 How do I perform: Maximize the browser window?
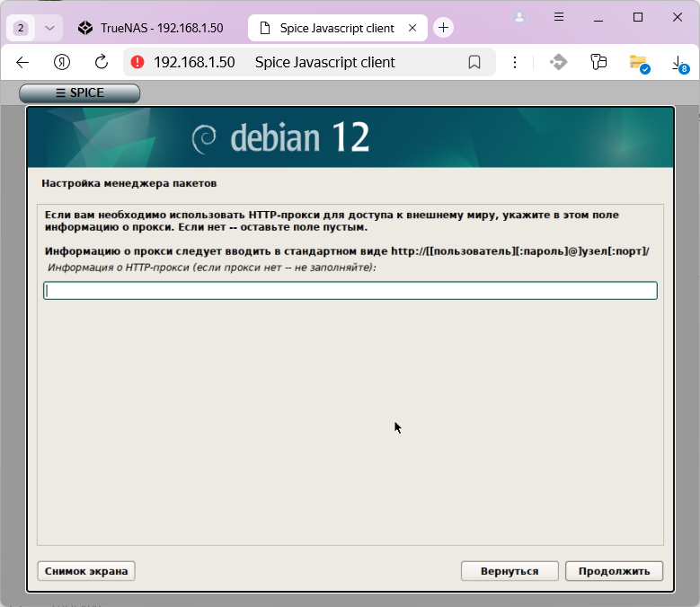pyautogui.click(x=638, y=17)
